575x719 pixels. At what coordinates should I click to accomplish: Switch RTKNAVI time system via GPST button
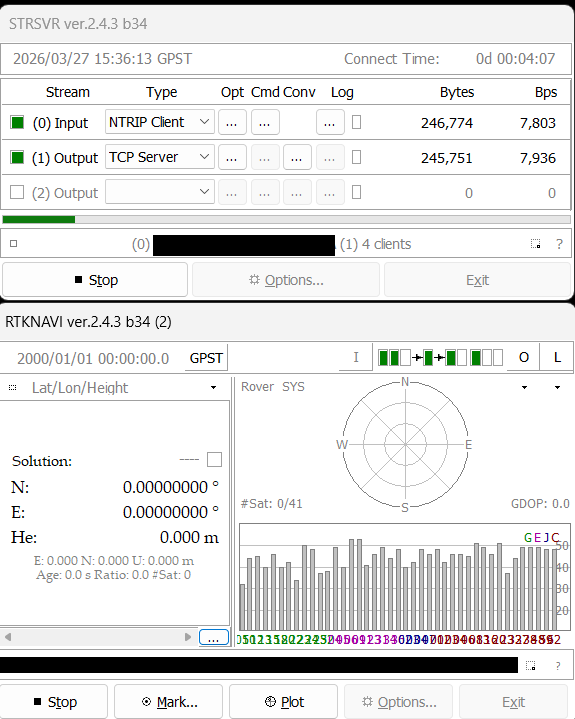coord(206,358)
